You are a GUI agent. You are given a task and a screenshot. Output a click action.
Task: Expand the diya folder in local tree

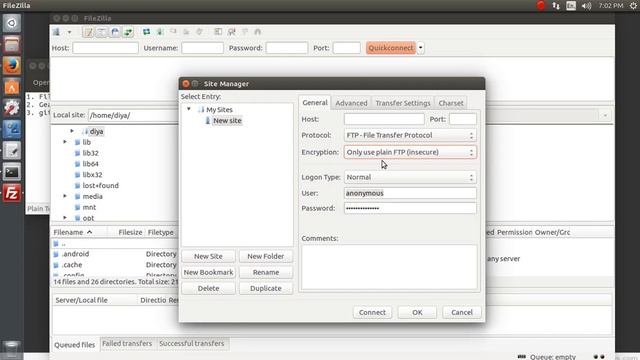pos(72,131)
